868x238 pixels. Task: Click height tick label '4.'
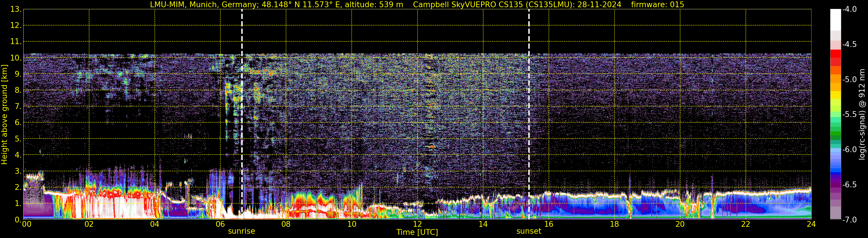(18, 155)
